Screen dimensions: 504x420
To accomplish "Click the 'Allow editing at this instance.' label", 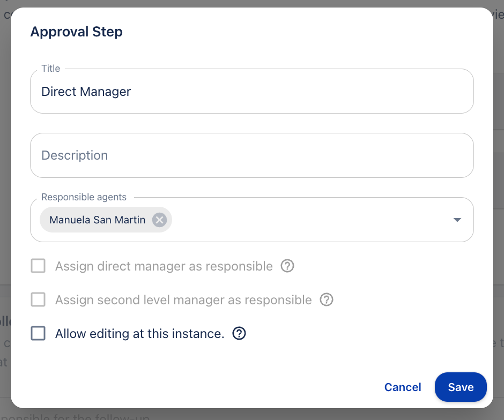I will (x=139, y=334).
